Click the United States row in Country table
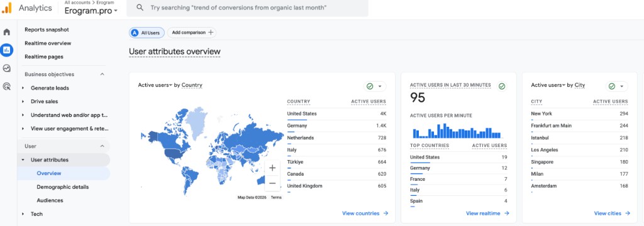 [336, 114]
